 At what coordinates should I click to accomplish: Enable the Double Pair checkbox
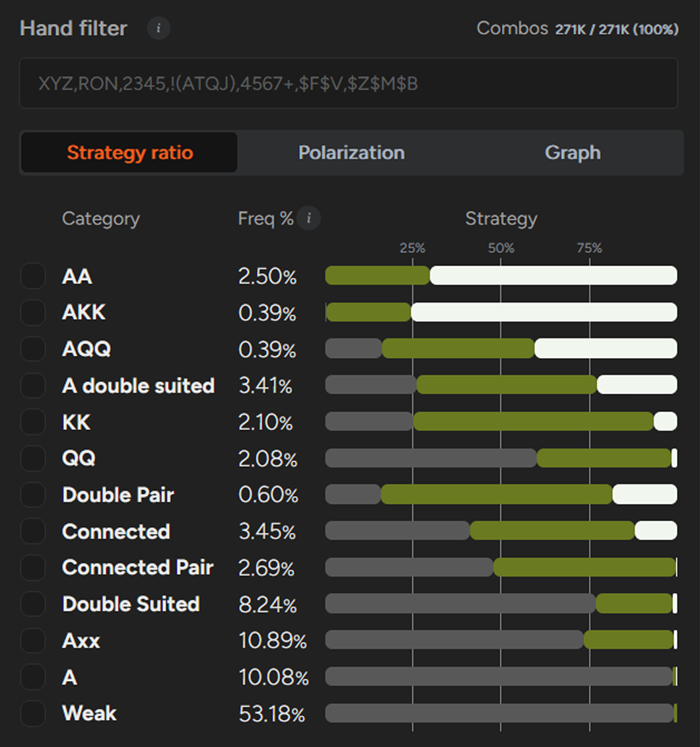click(33, 495)
